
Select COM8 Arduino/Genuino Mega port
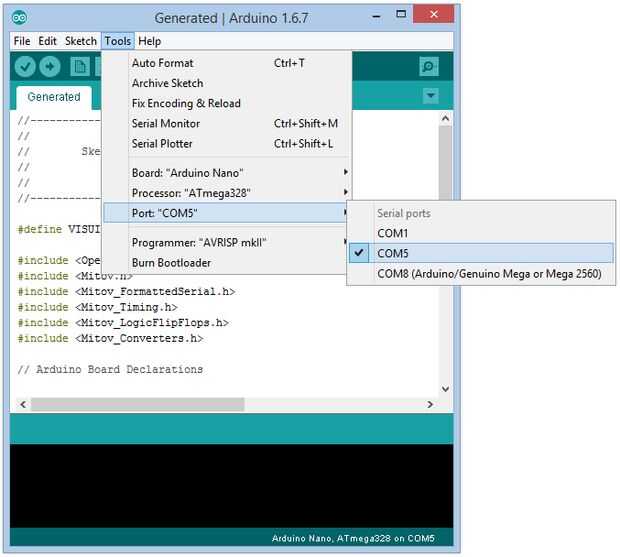(x=481, y=274)
